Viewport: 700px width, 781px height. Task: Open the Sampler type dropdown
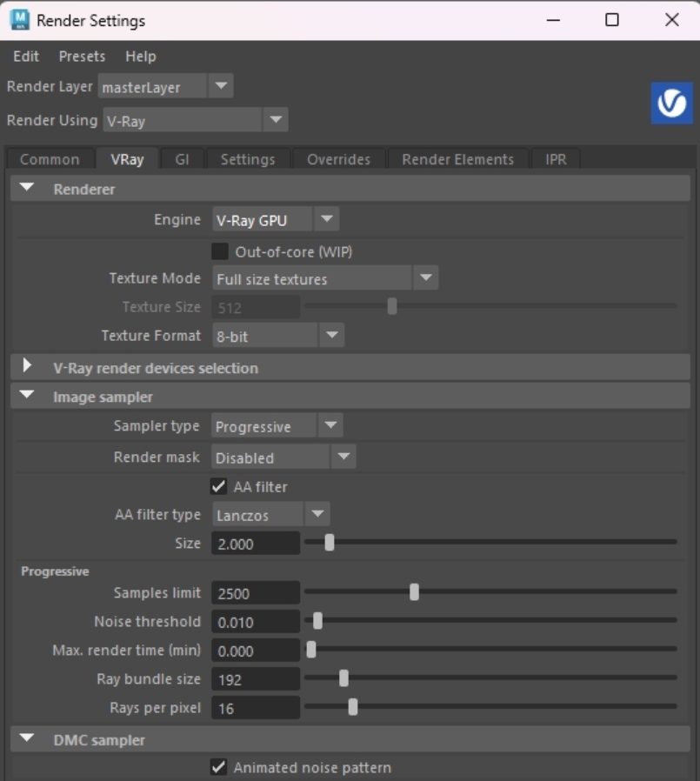pos(330,425)
